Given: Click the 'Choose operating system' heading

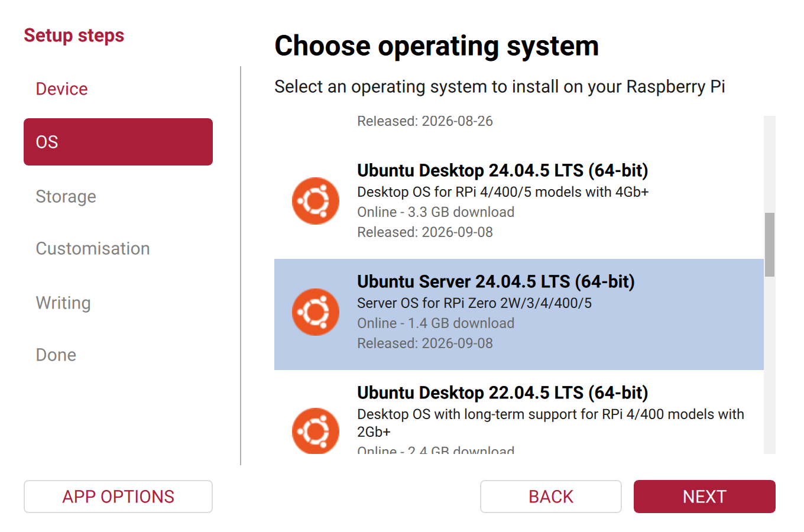Looking at the screenshot, I should point(437,46).
